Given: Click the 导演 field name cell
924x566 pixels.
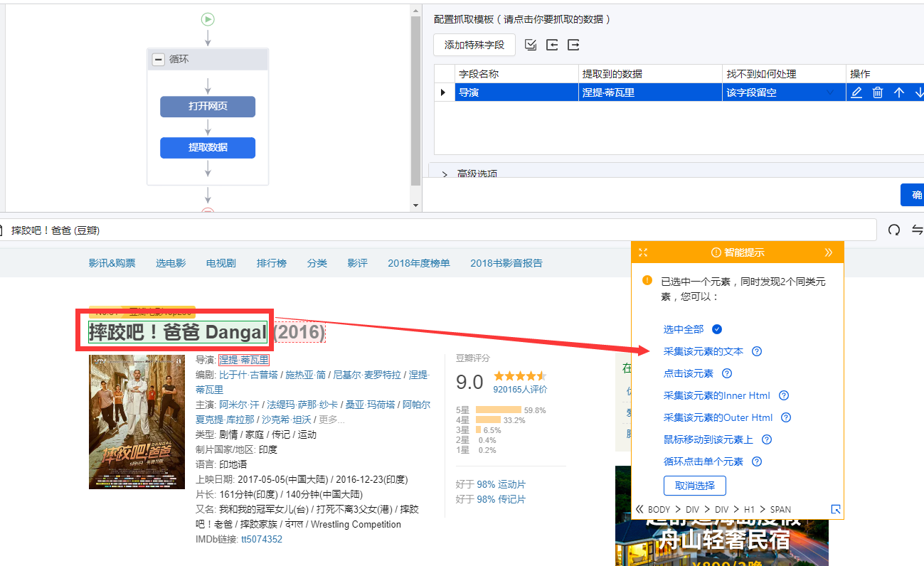Looking at the screenshot, I should 516,92.
